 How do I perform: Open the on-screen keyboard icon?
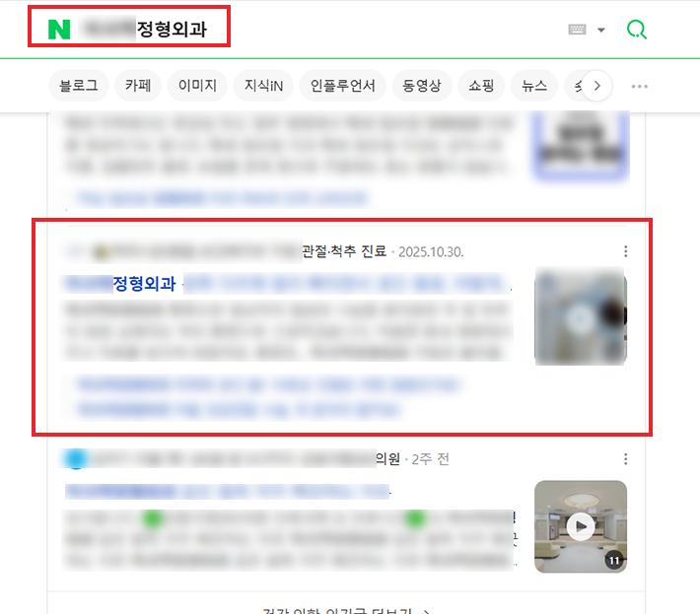[577, 30]
